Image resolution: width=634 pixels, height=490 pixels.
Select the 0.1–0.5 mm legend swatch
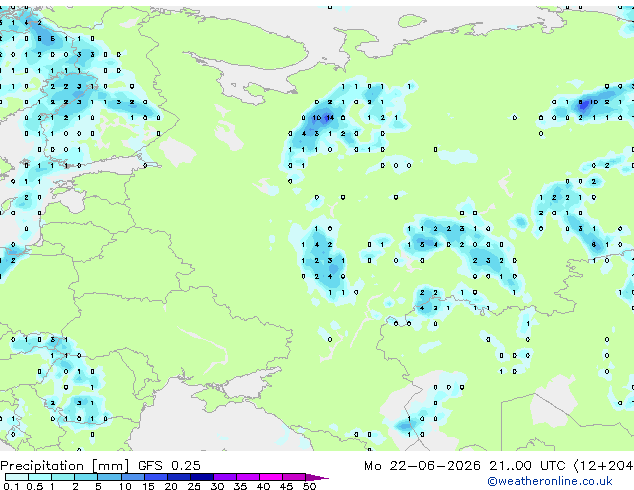(x=17, y=477)
